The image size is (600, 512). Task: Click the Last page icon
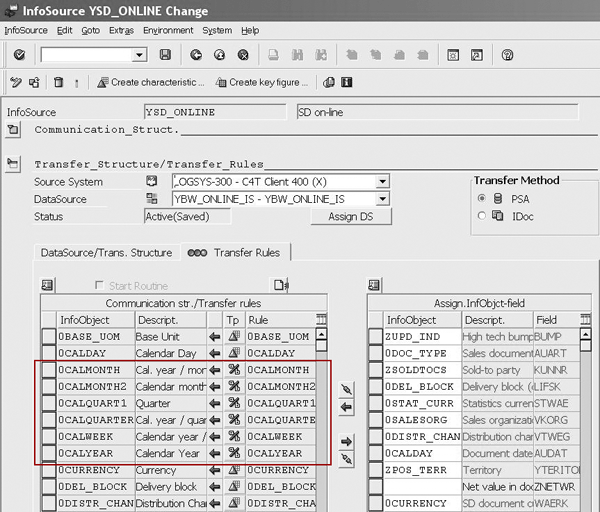click(423, 55)
